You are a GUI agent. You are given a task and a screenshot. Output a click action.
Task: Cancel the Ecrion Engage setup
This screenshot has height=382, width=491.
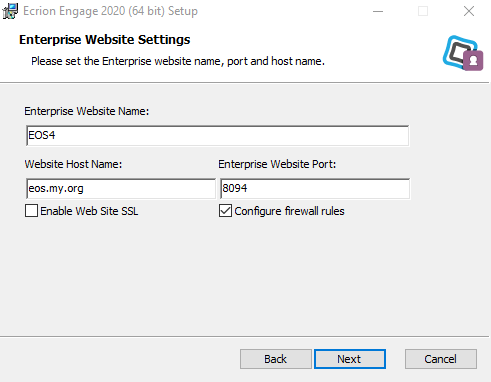441,359
